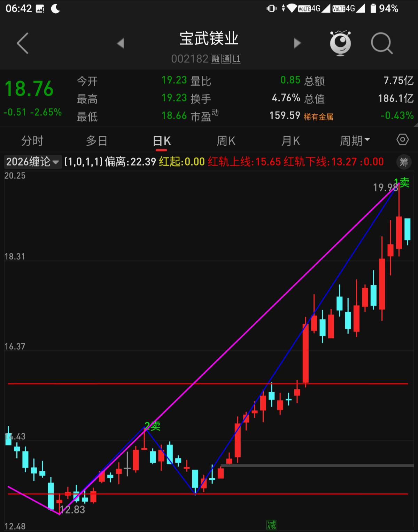The width and height of the screenshot is (418, 532).
Task: Open chart settings hexagon icon
Action: click(x=402, y=140)
